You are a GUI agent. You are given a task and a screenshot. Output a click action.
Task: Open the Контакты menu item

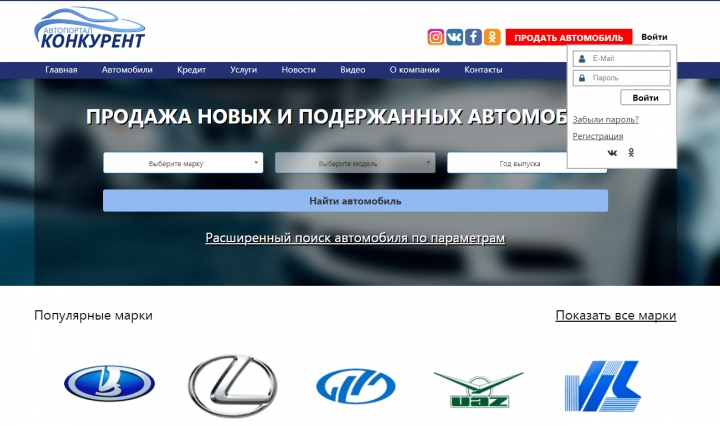483,70
